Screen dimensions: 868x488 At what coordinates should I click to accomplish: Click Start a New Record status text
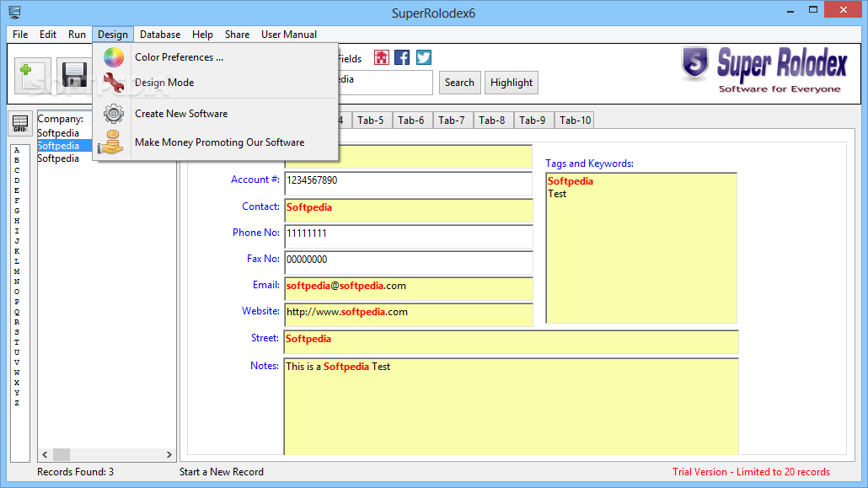coord(222,472)
